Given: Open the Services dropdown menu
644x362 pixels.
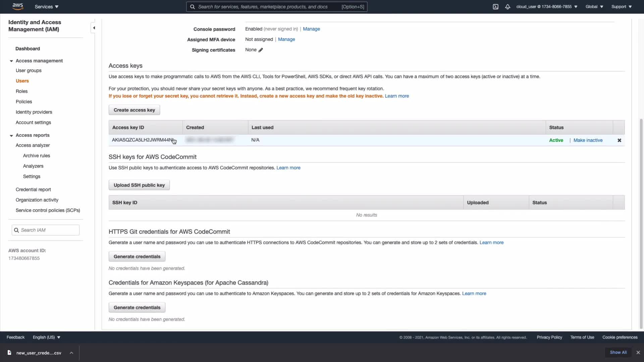Looking at the screenshot, I should [x=46, y=7].
